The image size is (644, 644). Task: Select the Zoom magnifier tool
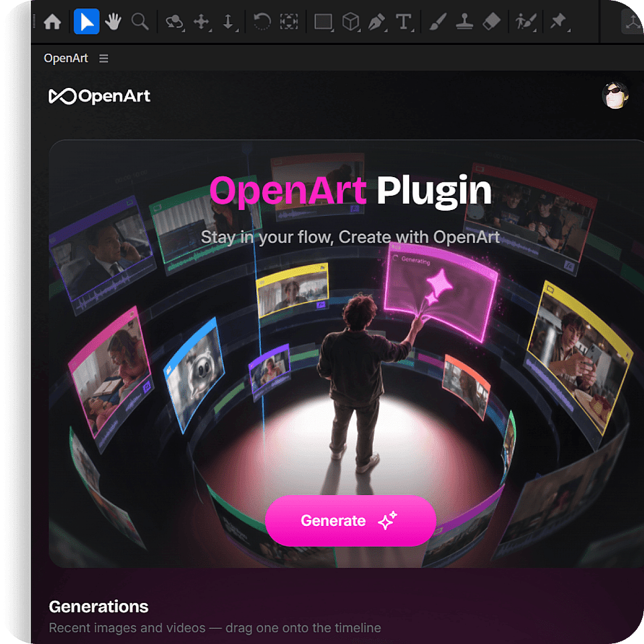[x=140, y=21]
